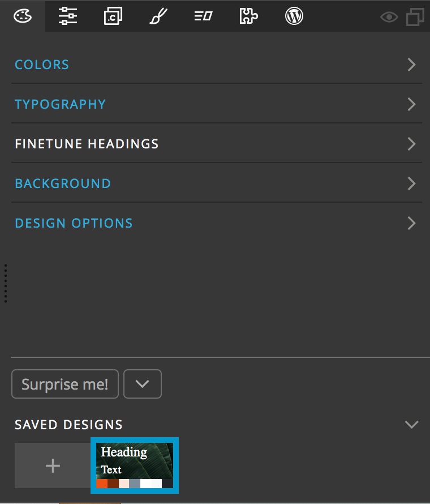Open the text lines layout icon
This screenshot has width=430, height=504.
pyautogui.click(x=203, y=16)
